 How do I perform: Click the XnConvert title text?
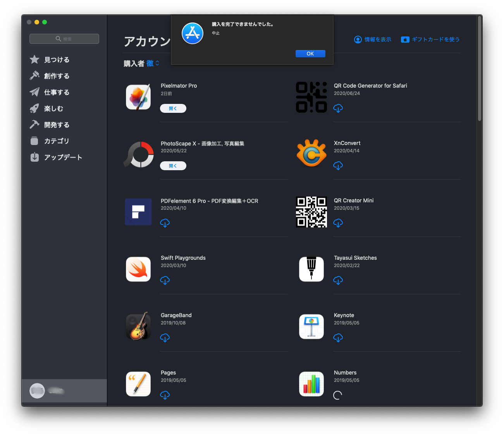[347, 143]
